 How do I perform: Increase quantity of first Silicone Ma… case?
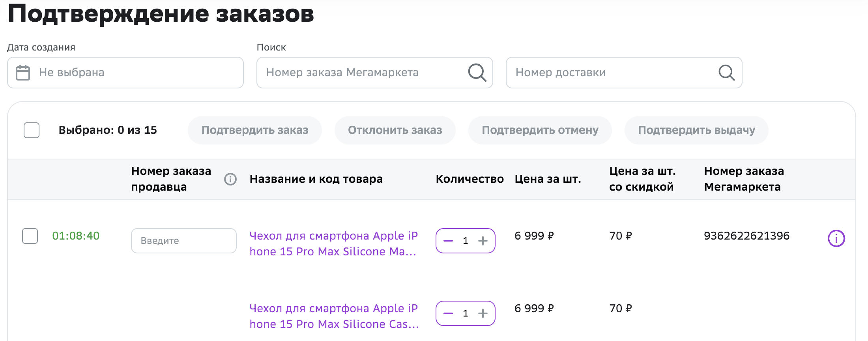[483, 241]
